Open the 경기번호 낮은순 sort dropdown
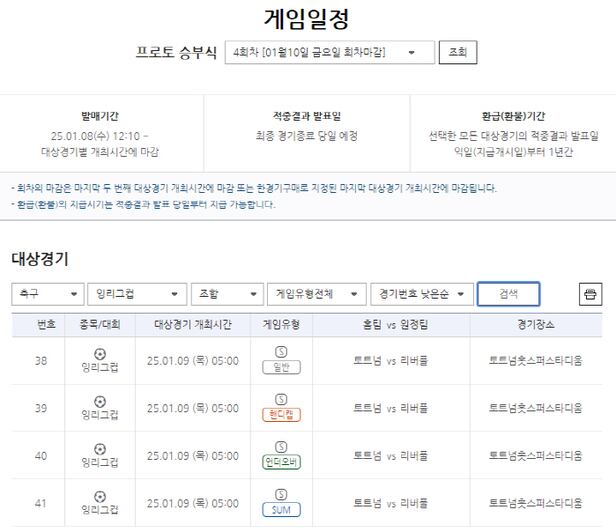 (x=421, y=294)
